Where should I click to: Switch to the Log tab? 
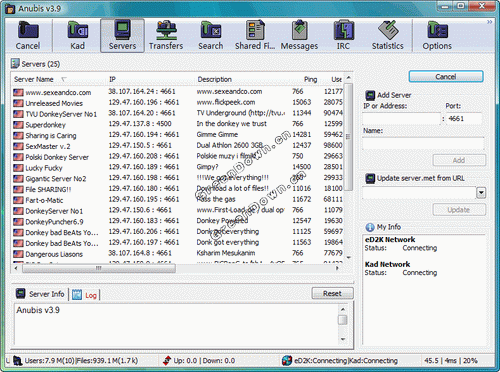tap(85, 295)
